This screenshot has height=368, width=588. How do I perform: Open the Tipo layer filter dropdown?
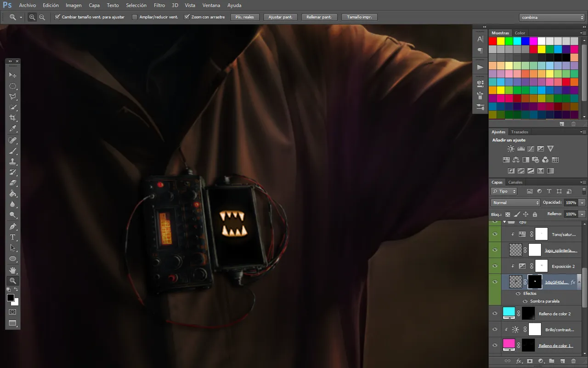point(504,191)
